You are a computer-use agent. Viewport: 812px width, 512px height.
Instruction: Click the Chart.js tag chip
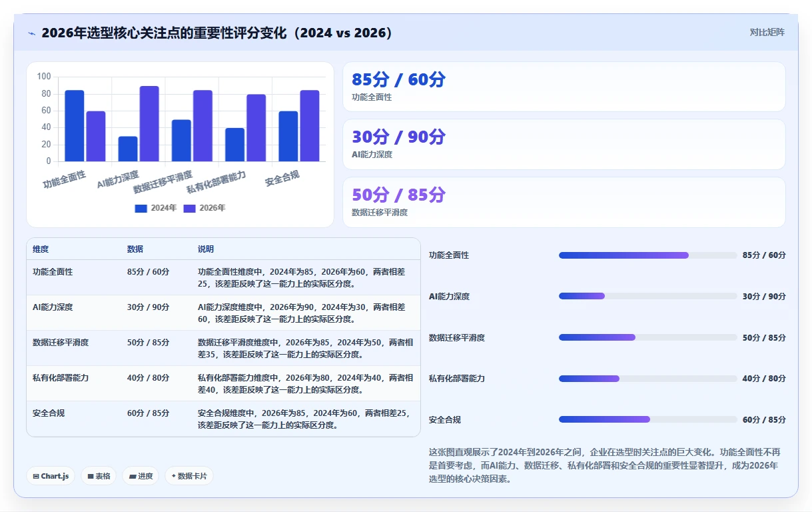click(51, 476)
